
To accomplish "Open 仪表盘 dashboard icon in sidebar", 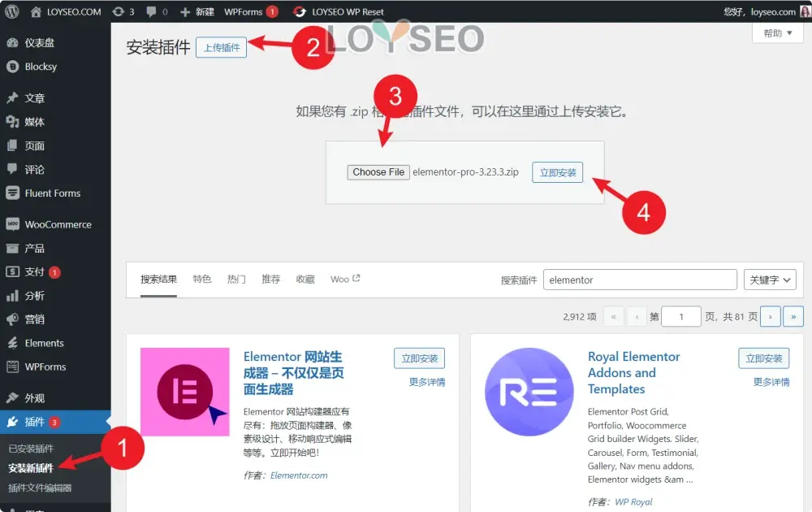I will [x=12, y=43].
